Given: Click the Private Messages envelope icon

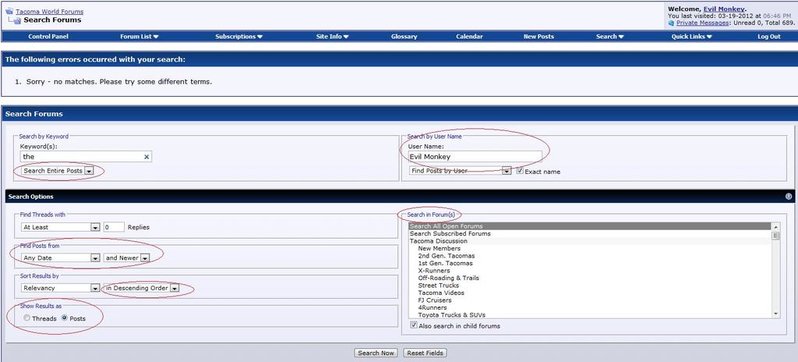Looking at the screenshot, I should click(x=671, y=23).
